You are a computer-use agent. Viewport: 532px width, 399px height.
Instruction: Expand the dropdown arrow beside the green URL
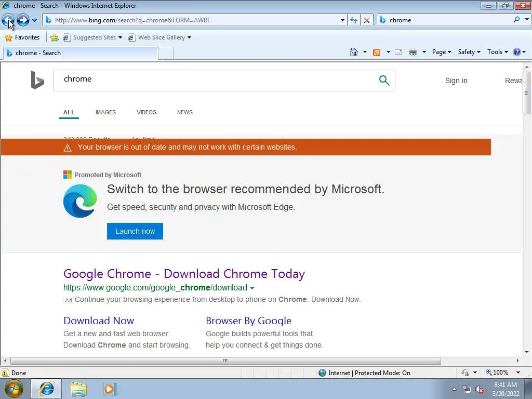pos(252,288)
